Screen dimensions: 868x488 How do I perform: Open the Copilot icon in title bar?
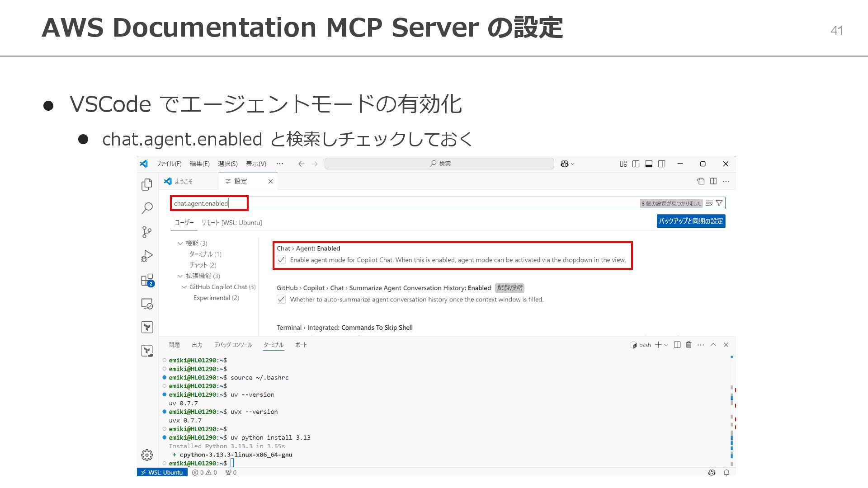tap(564, 164)
